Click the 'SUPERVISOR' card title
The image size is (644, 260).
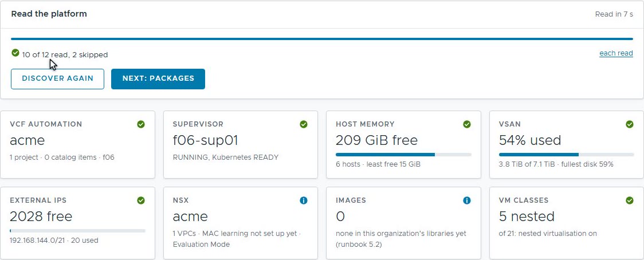(x=198, y=124)
